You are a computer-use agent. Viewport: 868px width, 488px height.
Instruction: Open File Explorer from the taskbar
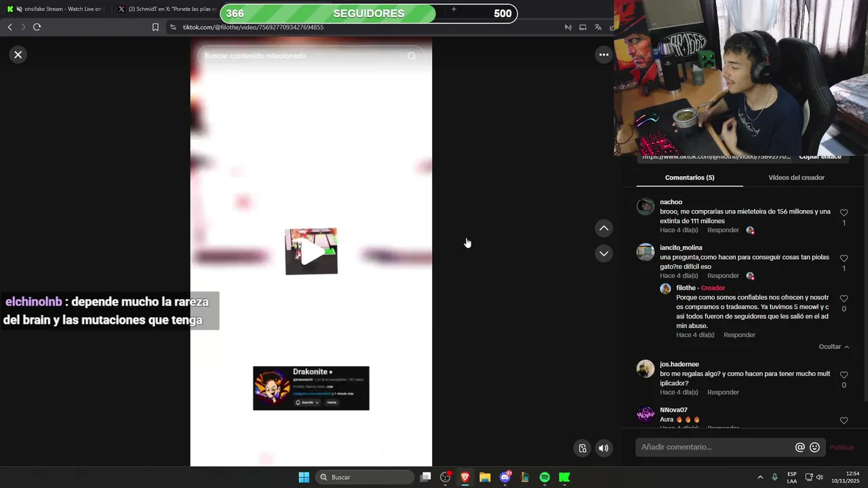485,477
